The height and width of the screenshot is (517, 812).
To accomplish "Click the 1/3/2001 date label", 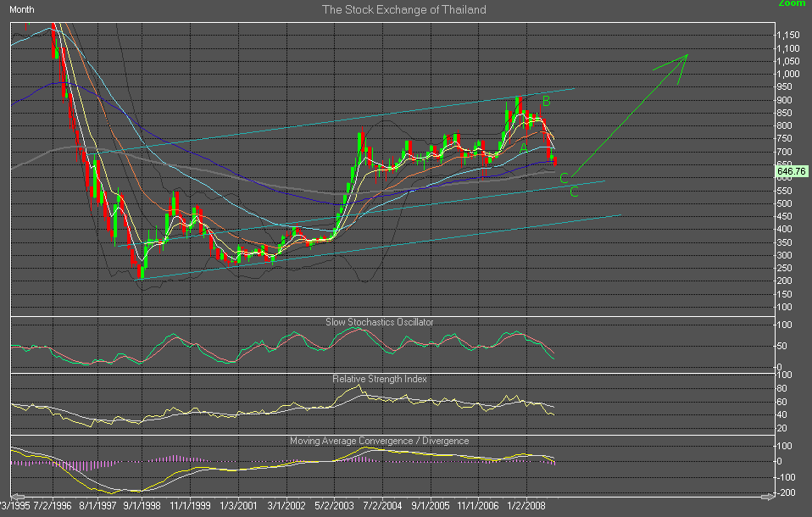I will coord(238,506).
